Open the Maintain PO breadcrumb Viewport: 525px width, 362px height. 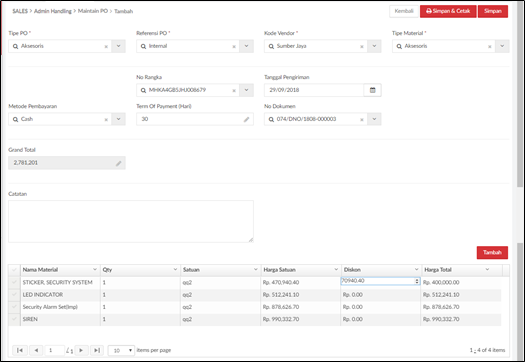coord(93,11)
